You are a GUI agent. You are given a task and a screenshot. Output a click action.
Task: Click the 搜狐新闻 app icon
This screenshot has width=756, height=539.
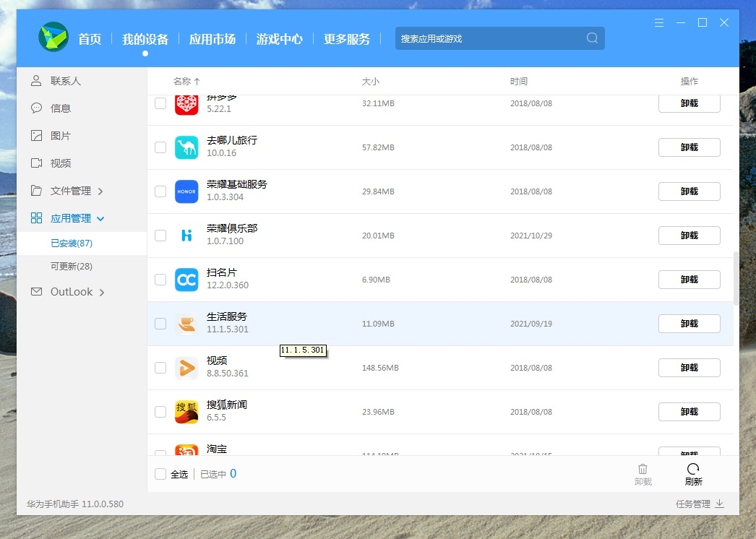tap(186, 412)
